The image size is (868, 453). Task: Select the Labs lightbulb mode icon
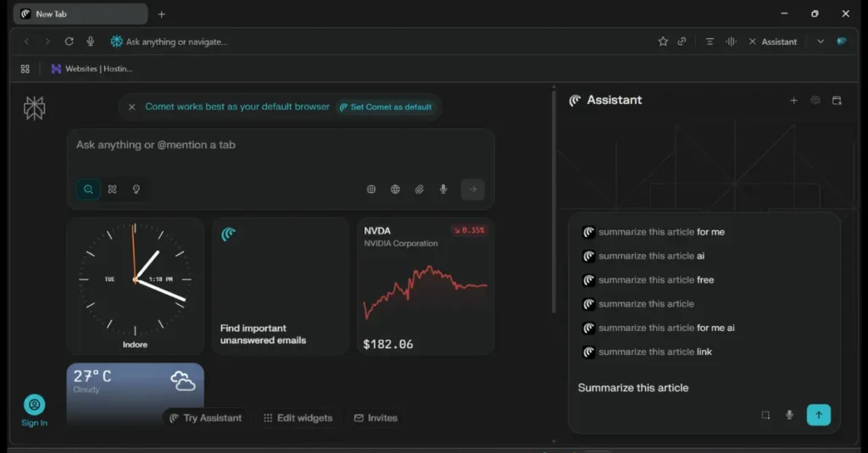coord(136,189)
